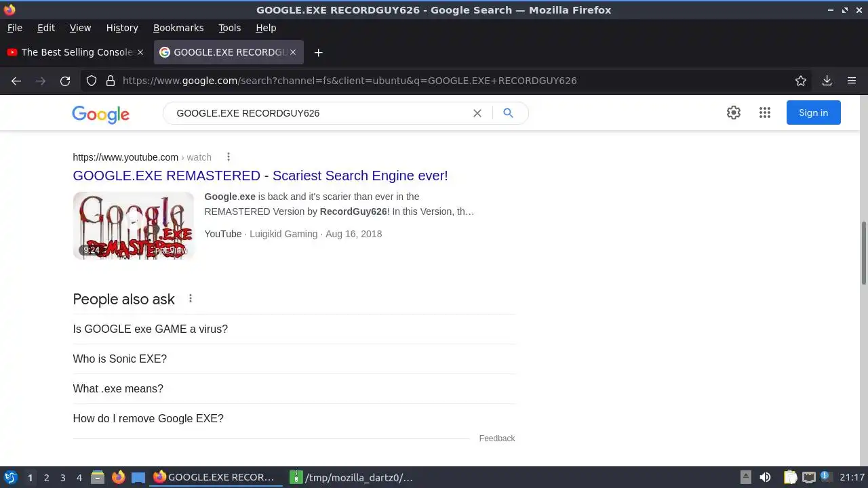Launch Firefox from the taskbar launcher

point(118,477)
